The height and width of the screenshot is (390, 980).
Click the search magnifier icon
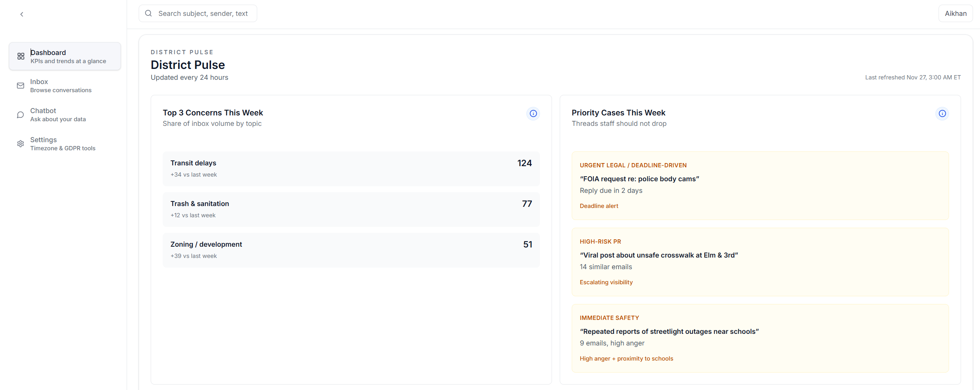pos(148,14)
